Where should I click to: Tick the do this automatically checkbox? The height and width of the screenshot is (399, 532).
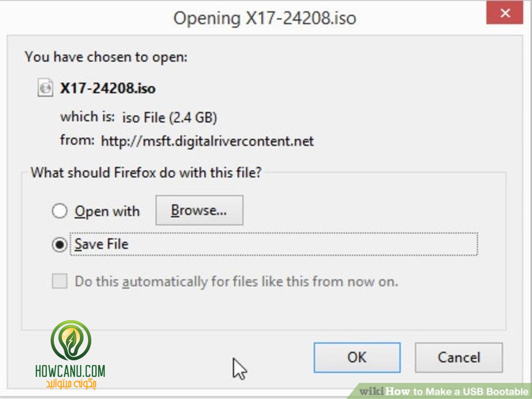click(60, 281)
